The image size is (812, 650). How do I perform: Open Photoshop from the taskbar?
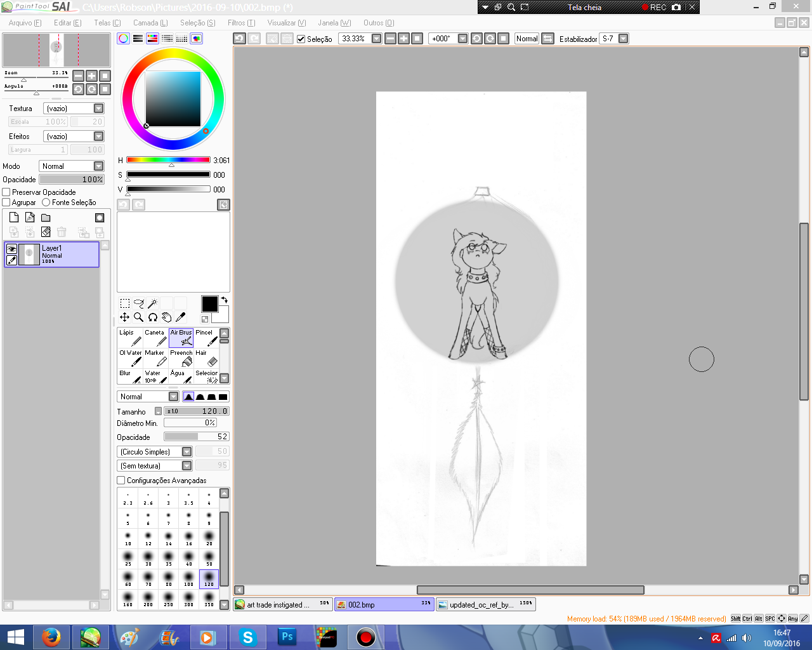point(287,637)
